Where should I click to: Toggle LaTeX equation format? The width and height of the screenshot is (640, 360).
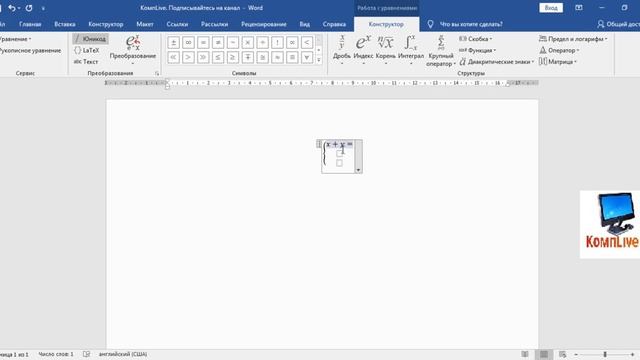[87, 50]
